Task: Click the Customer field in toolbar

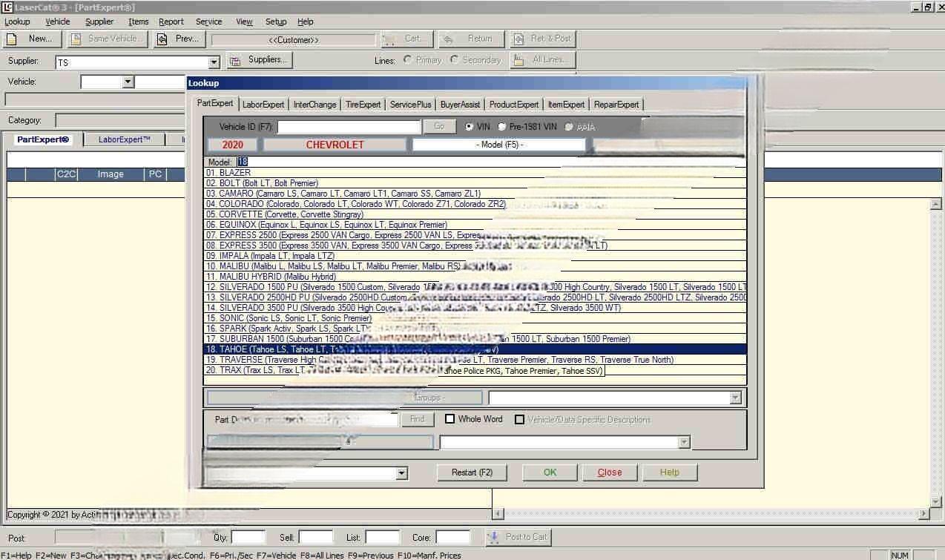Action: pos(294,40)
